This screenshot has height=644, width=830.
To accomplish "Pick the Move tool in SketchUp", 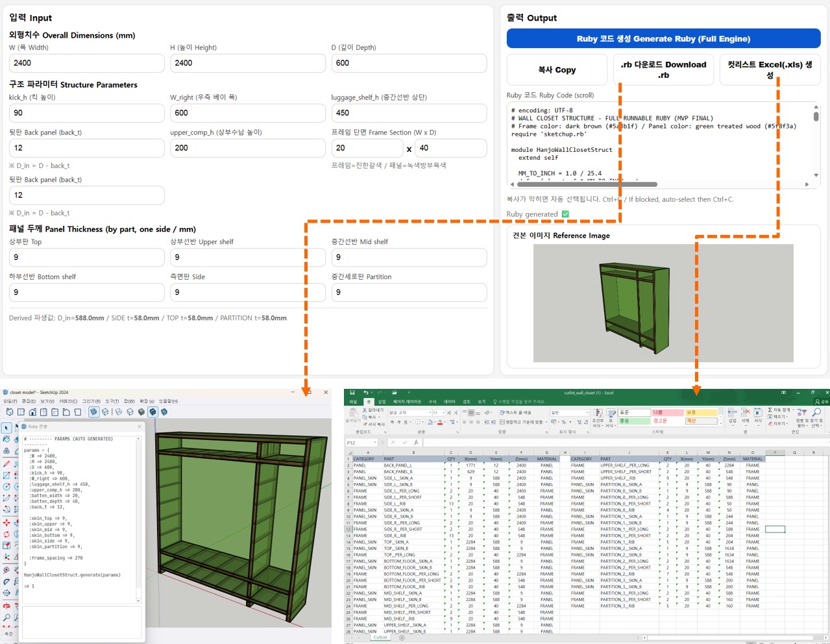I will [x=6, y=522].
